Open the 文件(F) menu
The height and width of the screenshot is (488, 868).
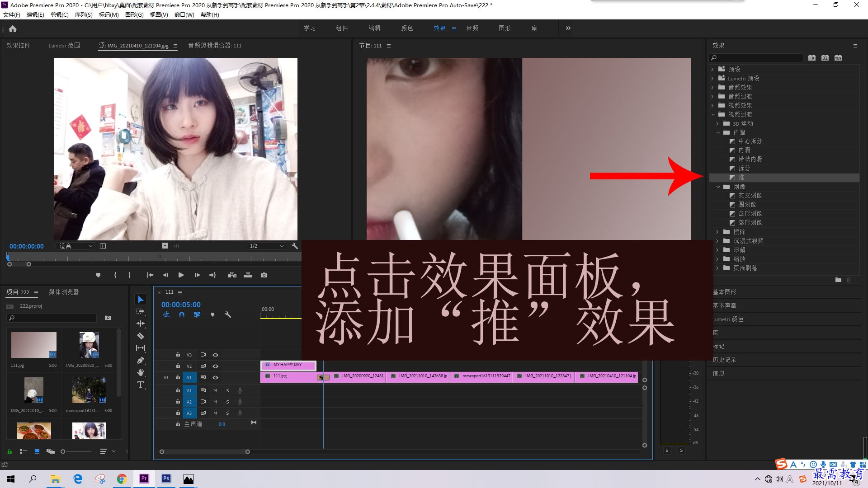pyautogui.click(x=12, y=15)
